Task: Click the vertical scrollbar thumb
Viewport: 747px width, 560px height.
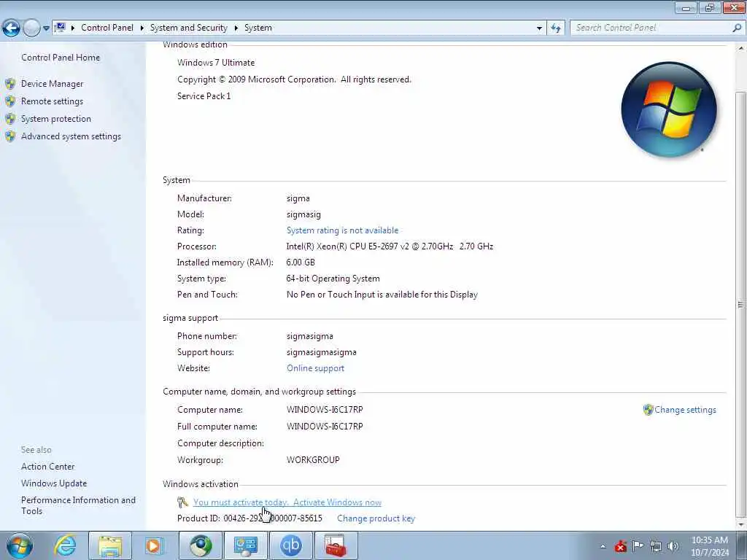Action: (740, 303)
